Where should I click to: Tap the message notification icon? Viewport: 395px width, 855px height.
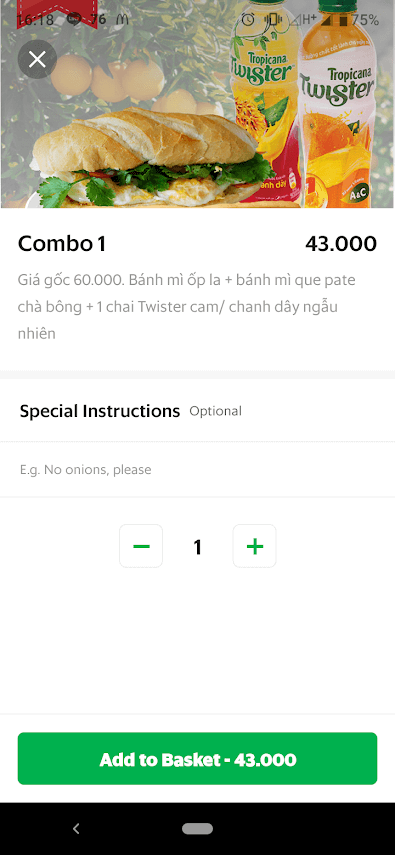coord(74,20)
